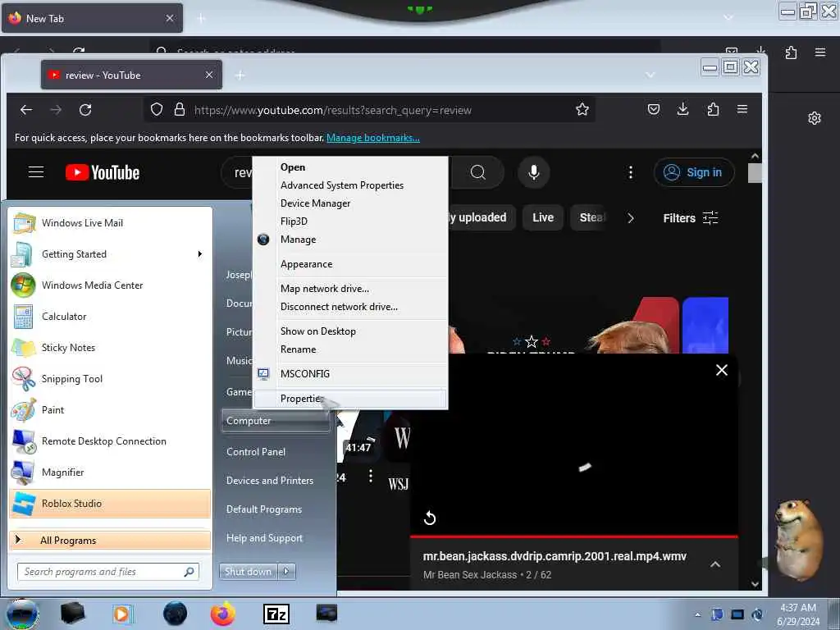Open Pocket save icon in front window
Viewport: 840px width, 630px height.
pos(654,109)
